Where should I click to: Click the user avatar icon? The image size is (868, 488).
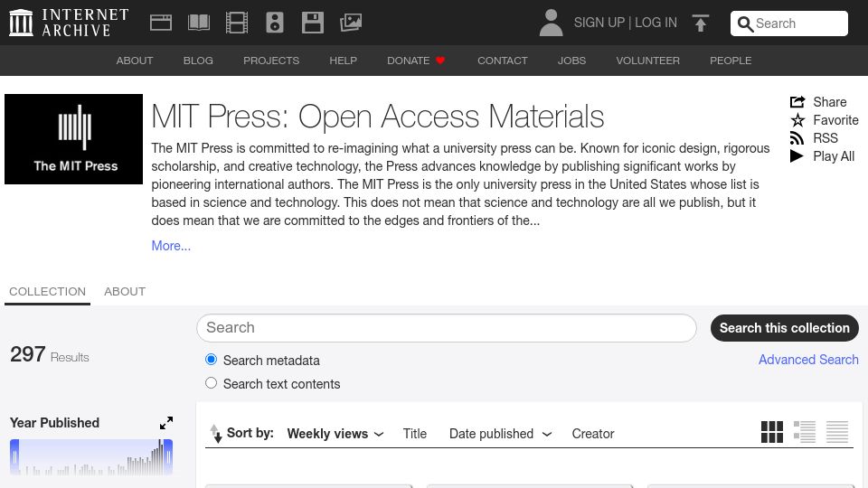coord(551,23)
